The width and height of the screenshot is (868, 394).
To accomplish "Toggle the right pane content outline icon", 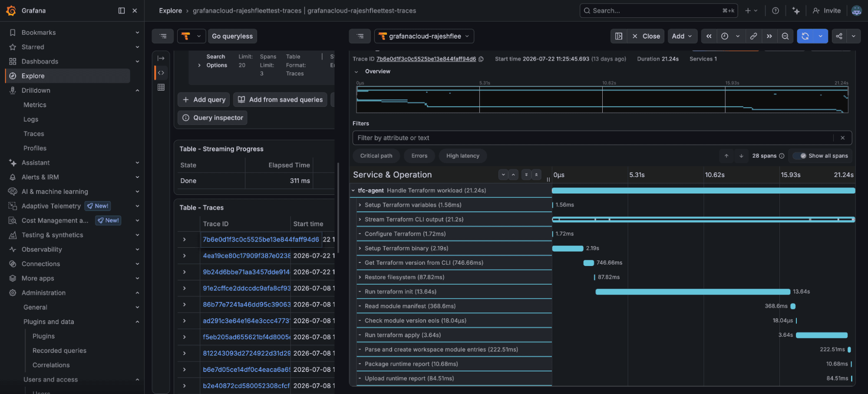I will coord(360,36).
